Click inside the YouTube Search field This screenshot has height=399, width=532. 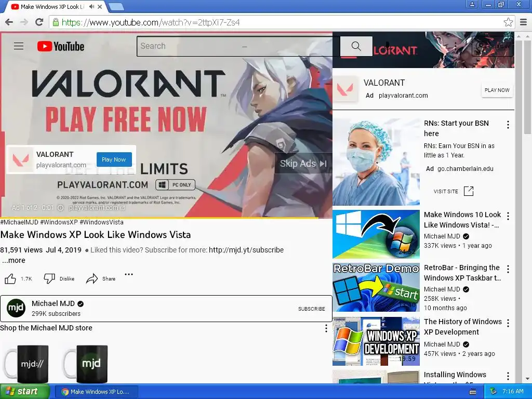[x=237, y=46]
